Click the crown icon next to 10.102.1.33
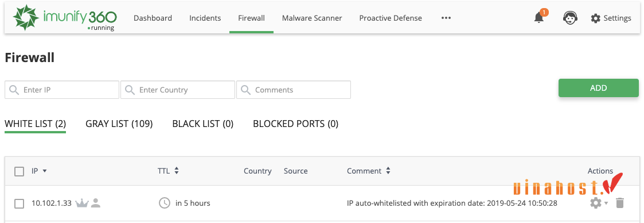The image size is (644, 223). tap(82, 203)
